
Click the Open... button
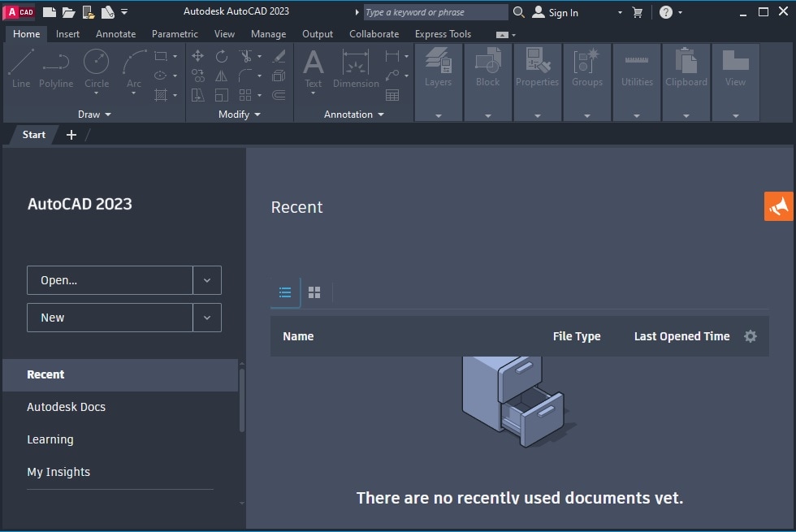click(x=110, y=280)
